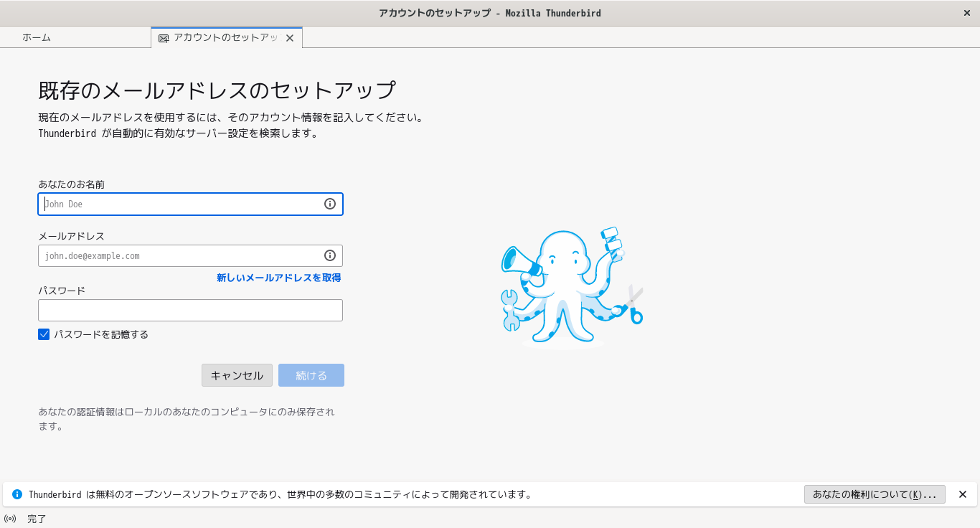Screen dimensions: 980x528
Task: Close the account setup tab
Action: (290, 38)
